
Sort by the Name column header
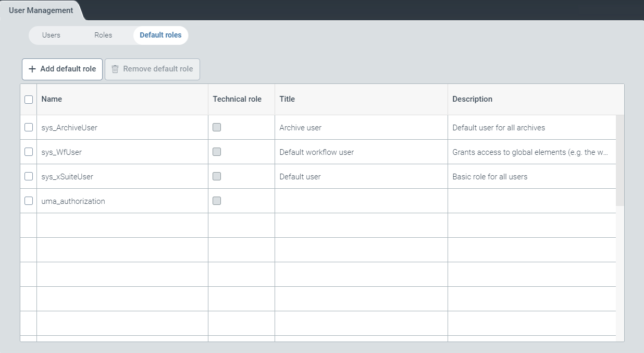pos(52,99)
